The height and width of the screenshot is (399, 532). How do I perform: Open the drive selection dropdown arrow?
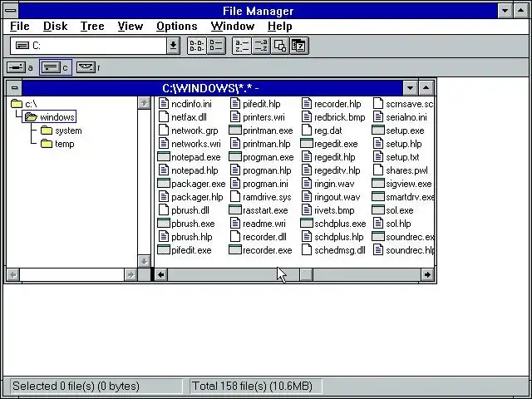[x=173, y=46]
